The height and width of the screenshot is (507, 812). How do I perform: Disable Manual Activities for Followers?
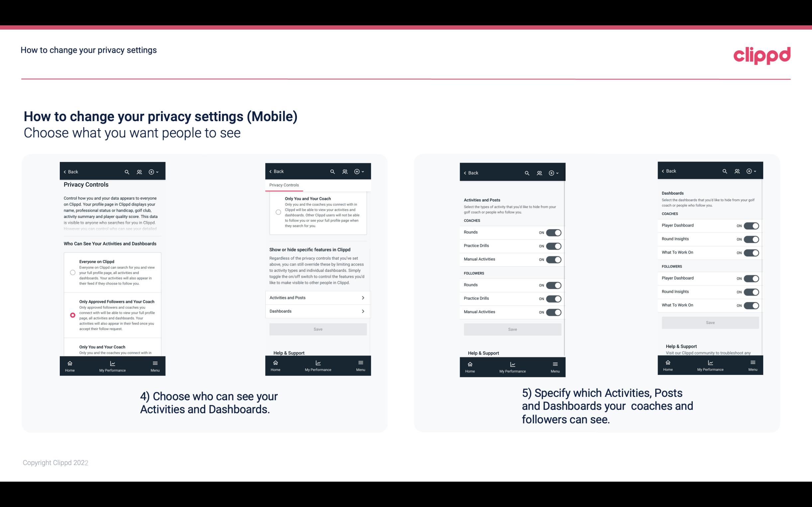click(x=554, y=311)
